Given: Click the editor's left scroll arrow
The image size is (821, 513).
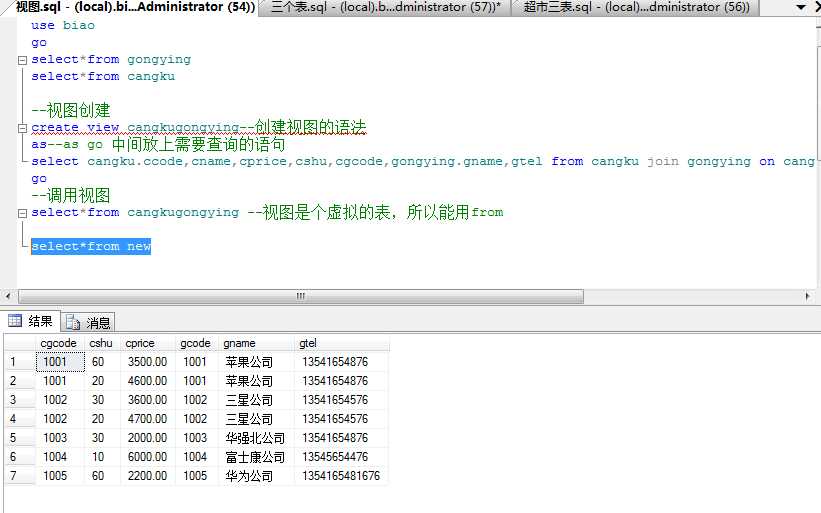Looking at the screenshot, I should coord(10,296).
